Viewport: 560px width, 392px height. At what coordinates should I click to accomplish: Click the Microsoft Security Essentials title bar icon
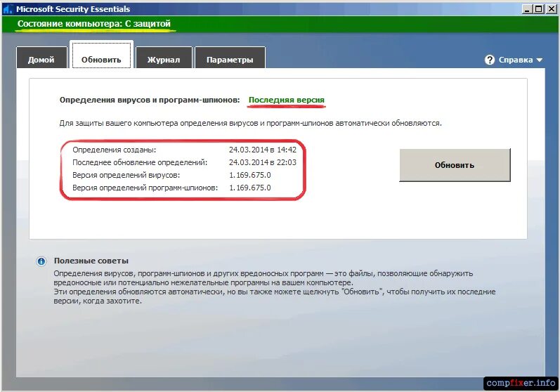tap(8, 9)
